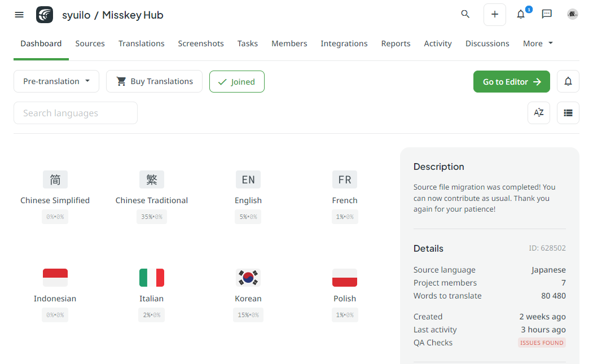Viewport: 593px width, 364px height.
Task: Click Polish 1%•0% progress badge
Action: [345, 315]
